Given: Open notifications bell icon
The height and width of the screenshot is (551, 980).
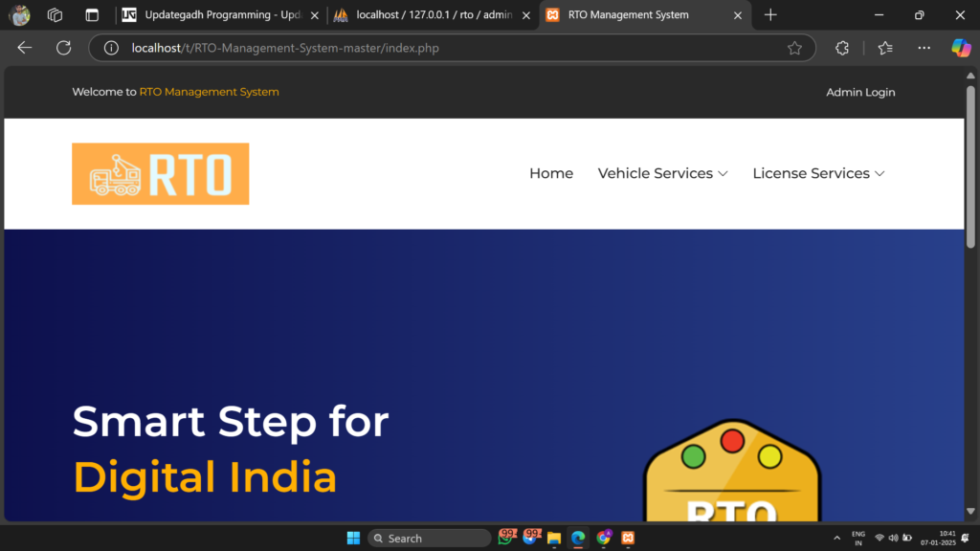Looking at the screenshot, I should pyautogui.click(x=966, y=538).
